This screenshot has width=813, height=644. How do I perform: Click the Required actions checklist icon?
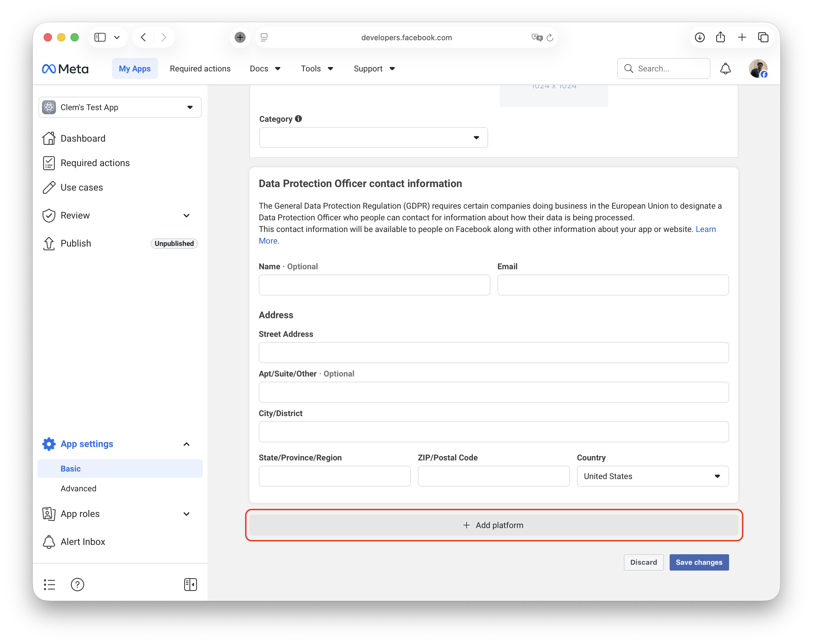click(49, 163)
